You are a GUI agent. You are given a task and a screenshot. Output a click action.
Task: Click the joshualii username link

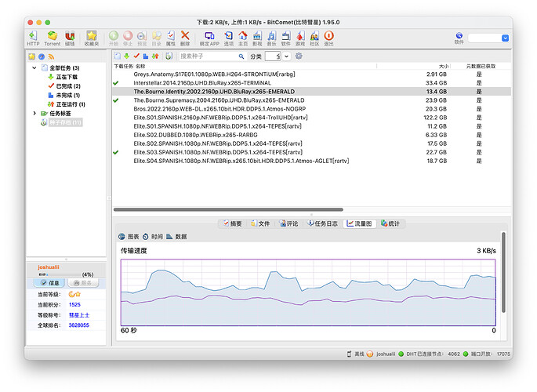pyautogui.click(x=49, y=267)
